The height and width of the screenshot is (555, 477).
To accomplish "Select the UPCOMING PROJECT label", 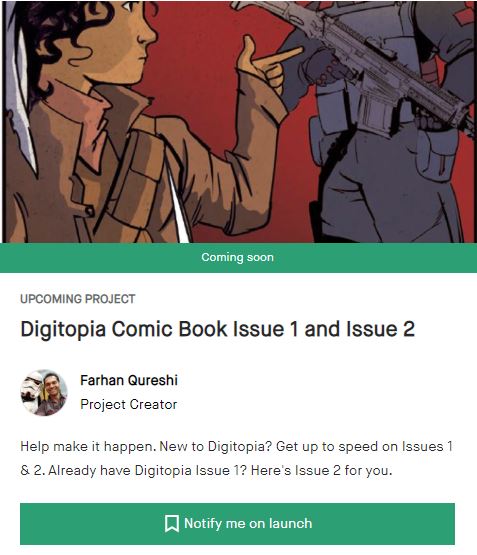I will tap(77, 299).
